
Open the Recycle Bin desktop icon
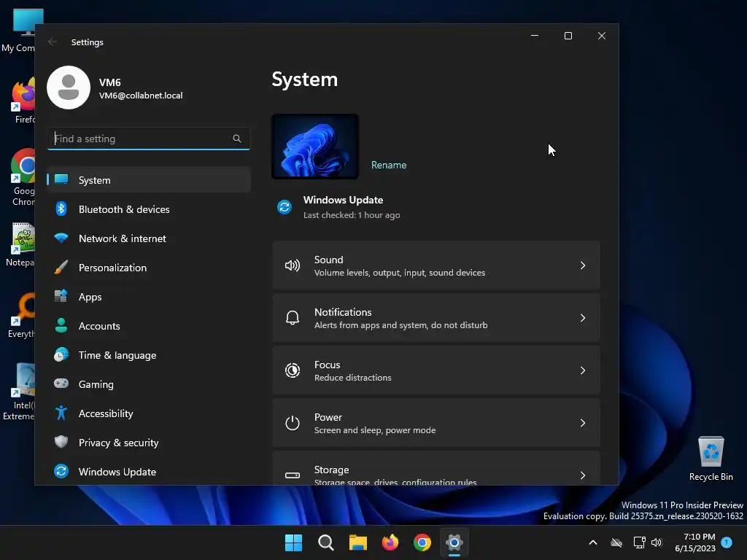click(711, 459)
